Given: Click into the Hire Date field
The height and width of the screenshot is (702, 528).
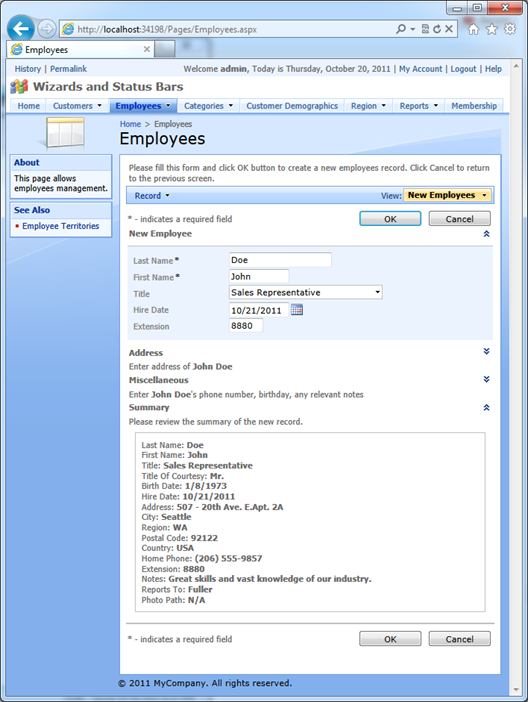Looking at the screenshot, I should point(259,310).
